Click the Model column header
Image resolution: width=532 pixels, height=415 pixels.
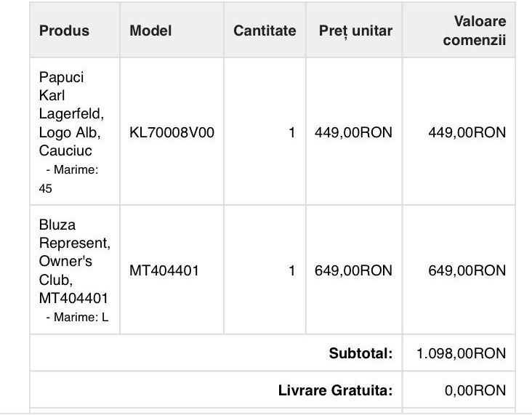(x=150, y=31)
